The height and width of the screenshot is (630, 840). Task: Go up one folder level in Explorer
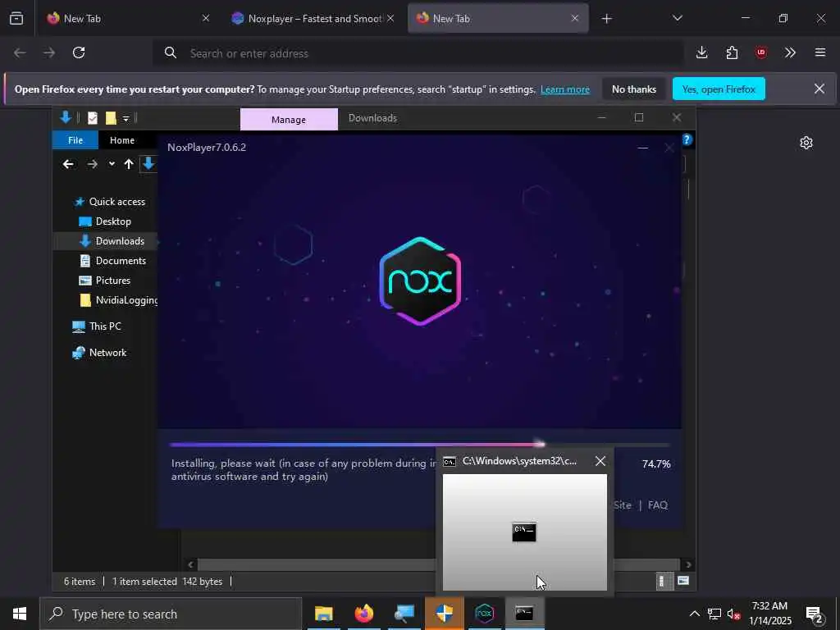(129, 164)
